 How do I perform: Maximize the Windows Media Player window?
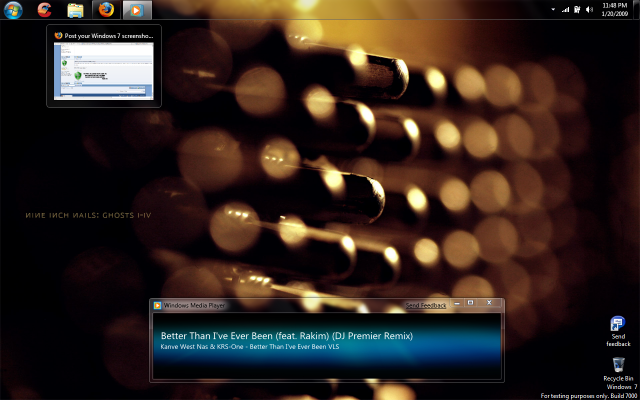pyautogui.click(x=470, y=303)
